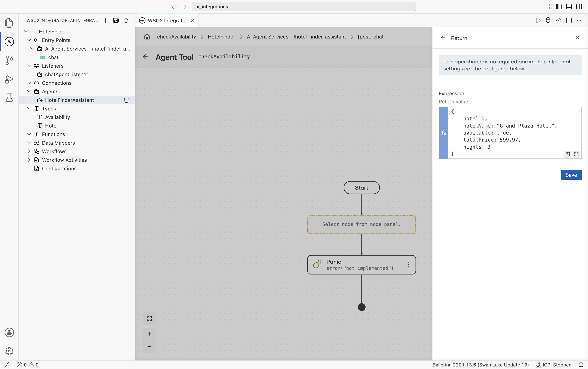
Task: Select the 'Select node from node panel' placeholder
Action: tap(361, 224)
